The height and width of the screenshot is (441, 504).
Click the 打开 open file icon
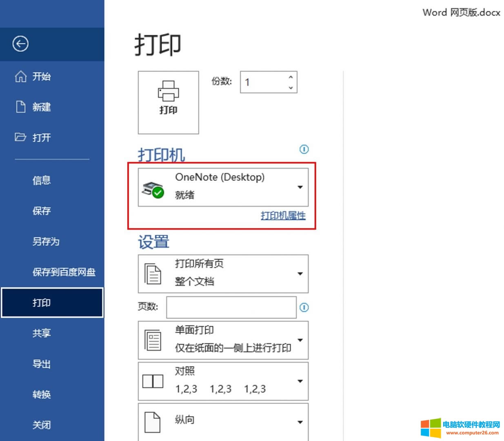[x=20, y=138]
